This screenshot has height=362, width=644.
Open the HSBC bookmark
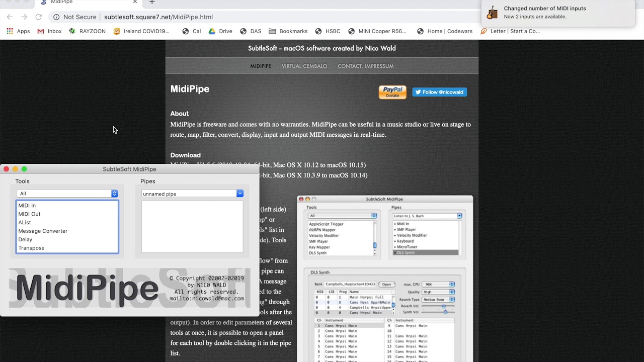(328, 31)
